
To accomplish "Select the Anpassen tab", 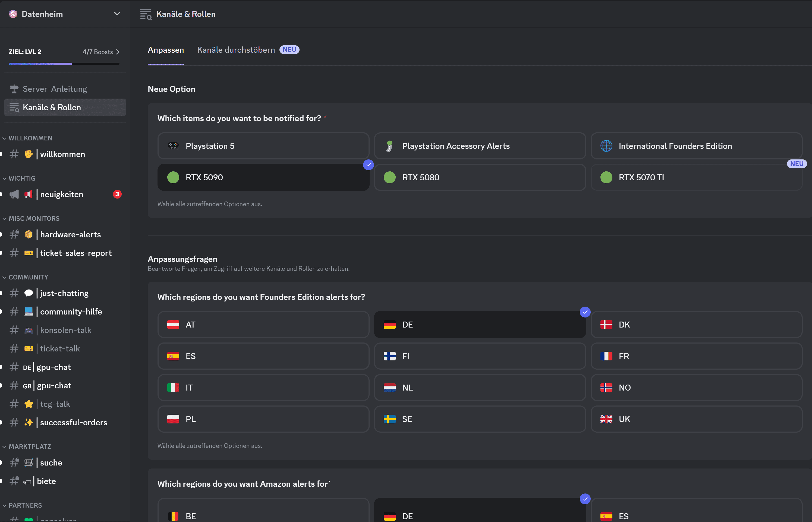I will 166,50.
